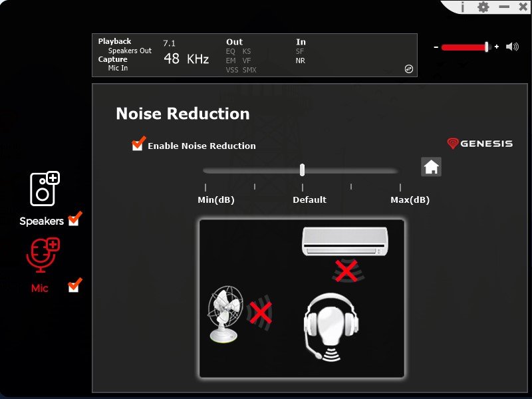The image size is (532, 399).
Task: Uncheck Enable Noise Reduction checkbox
Action: point(138,144)
